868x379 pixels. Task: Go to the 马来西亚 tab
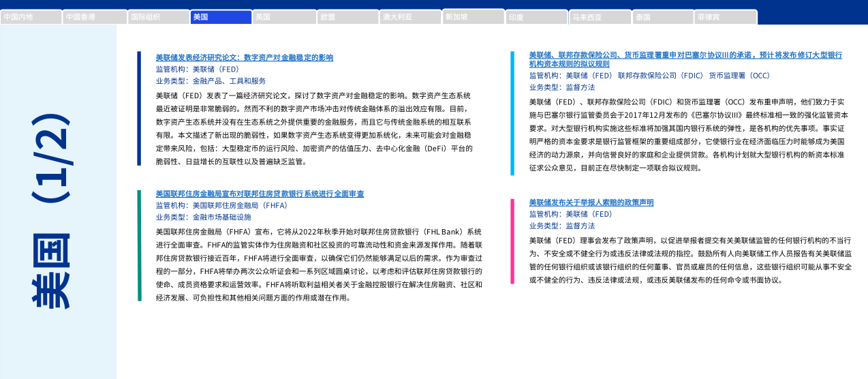600,17
